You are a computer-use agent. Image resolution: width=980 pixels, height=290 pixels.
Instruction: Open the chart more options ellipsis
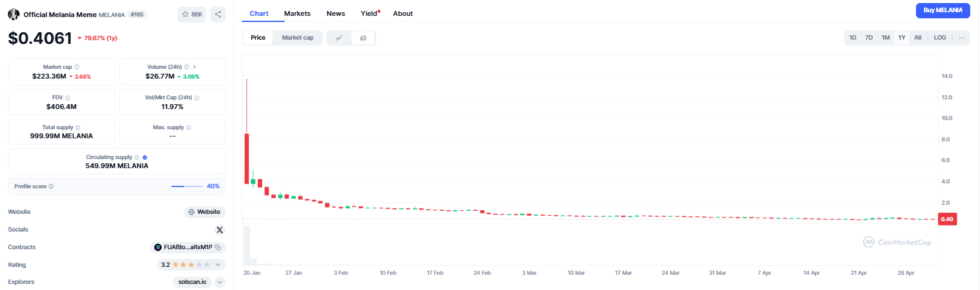[962, 38]
